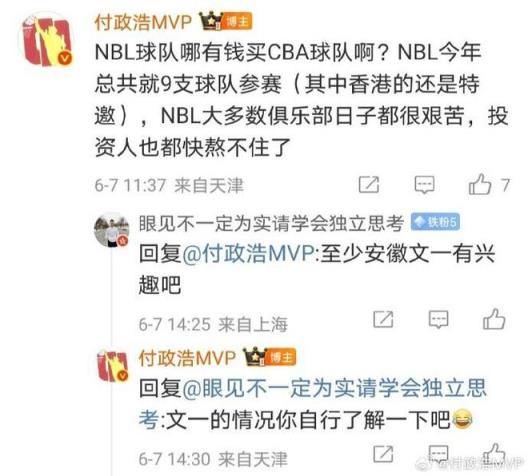Like the 14:30 reply from 天津
528x476 pixels.
point(494,453)
